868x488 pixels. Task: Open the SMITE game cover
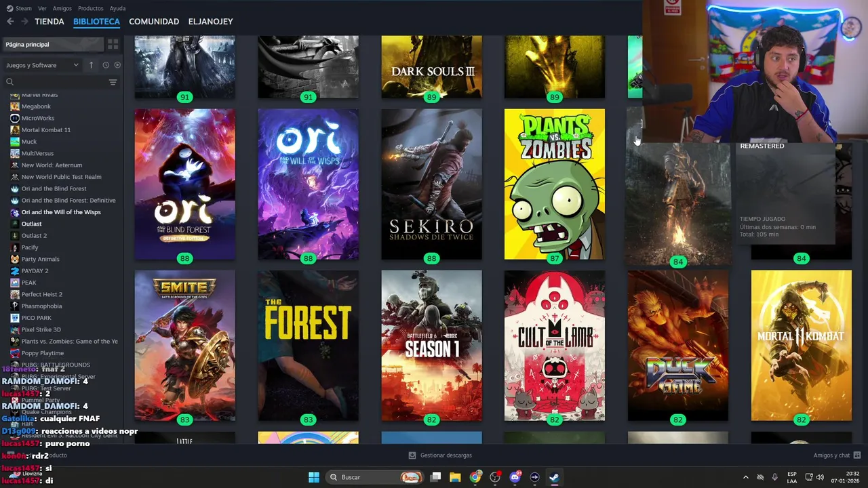pos(184,346)
